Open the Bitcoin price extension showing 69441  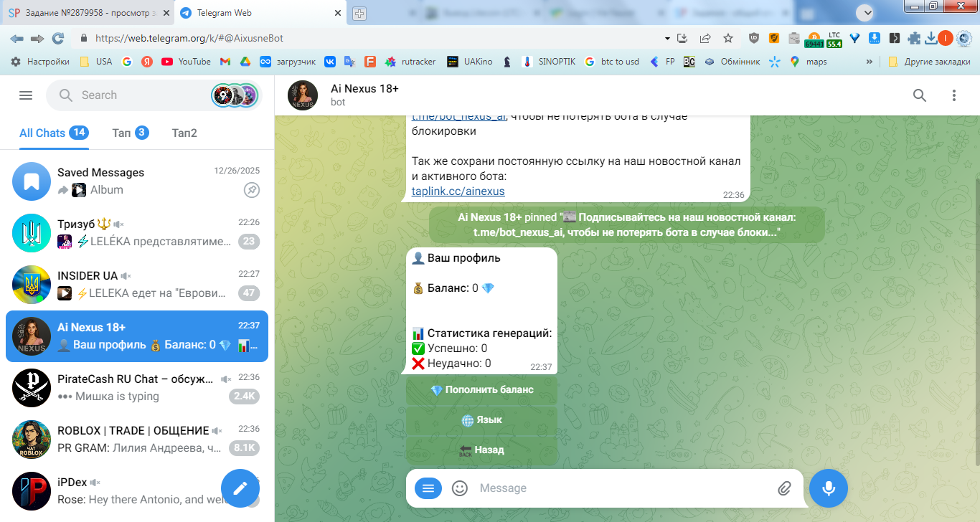coord(814,39)
